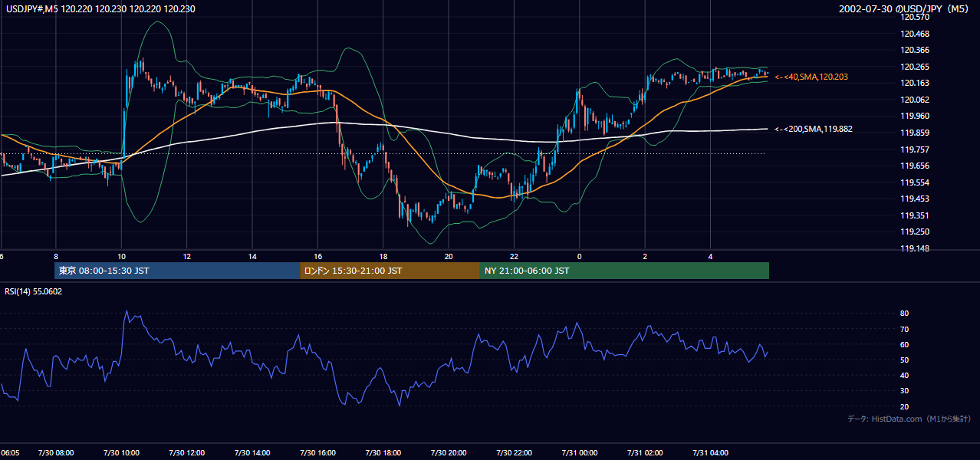The height and width of the screenshot is (460, 980).
Task: Click the 7/30 14:00 time label
Action: click(252, 453)
